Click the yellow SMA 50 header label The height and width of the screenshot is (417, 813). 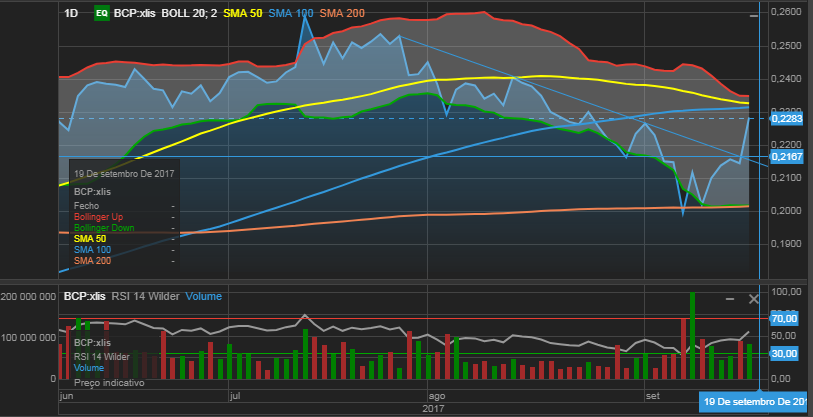tap(243, 13)
